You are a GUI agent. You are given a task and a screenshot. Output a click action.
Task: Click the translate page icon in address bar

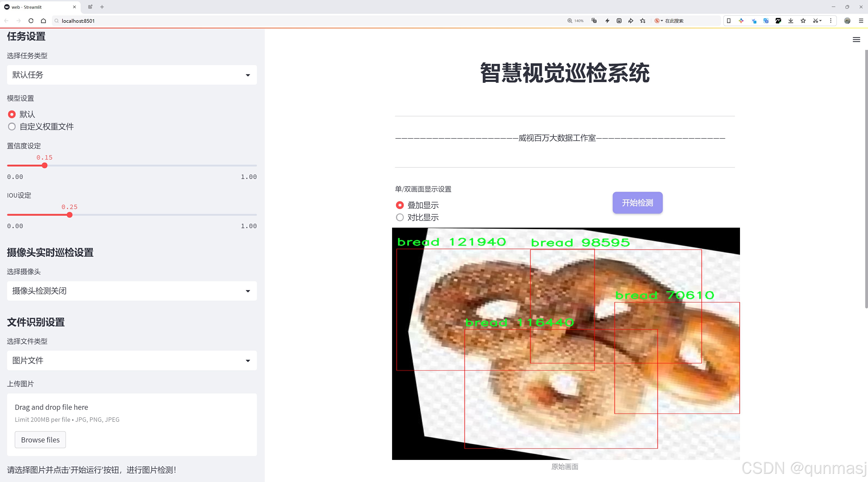[x=594, y=21]
